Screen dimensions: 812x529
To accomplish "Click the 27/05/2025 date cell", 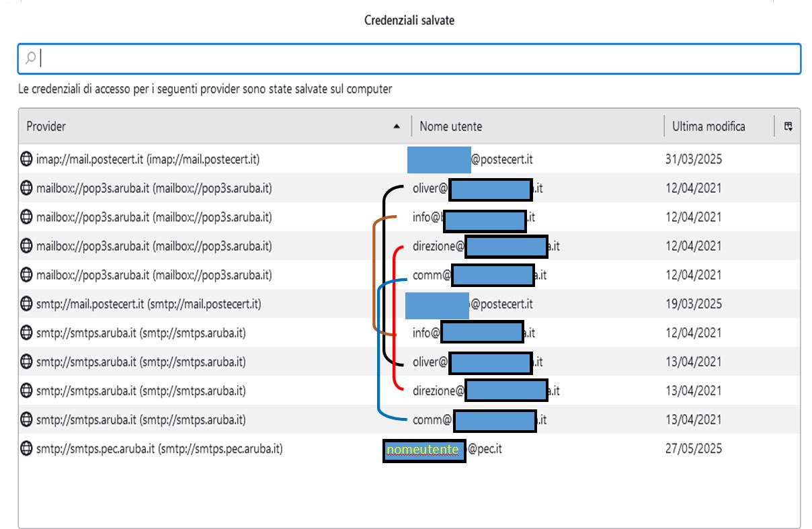I will [x=694, y=448].
